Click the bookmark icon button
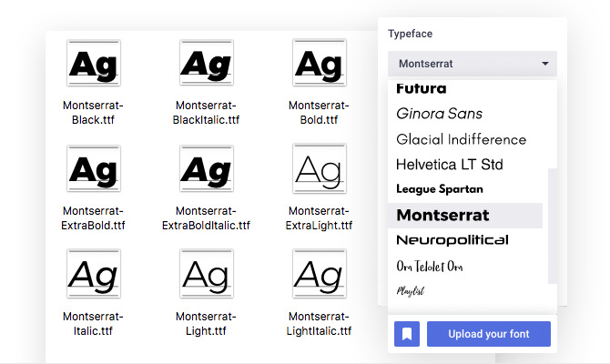 click(407, 334)
